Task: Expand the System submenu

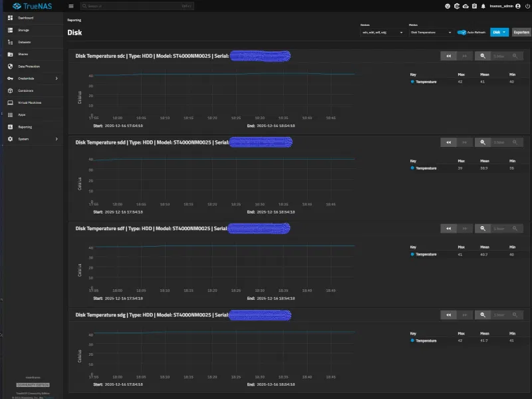Action: [x=33, y=139]
